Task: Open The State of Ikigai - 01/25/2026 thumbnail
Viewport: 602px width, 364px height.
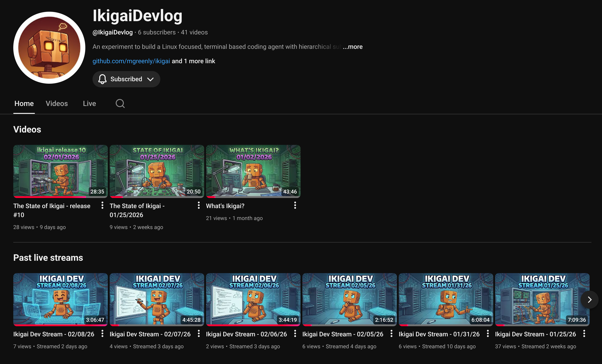Action: [x=157, y=171]
